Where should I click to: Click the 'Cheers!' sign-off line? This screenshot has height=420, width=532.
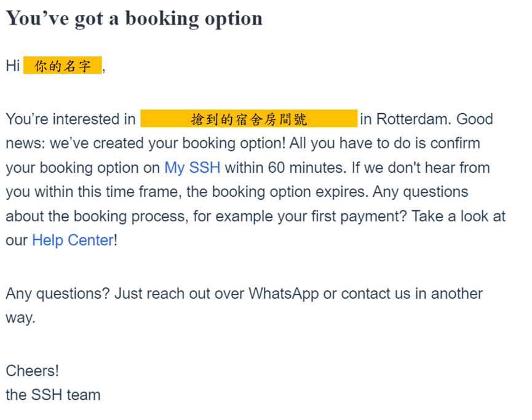pos(32,370)
